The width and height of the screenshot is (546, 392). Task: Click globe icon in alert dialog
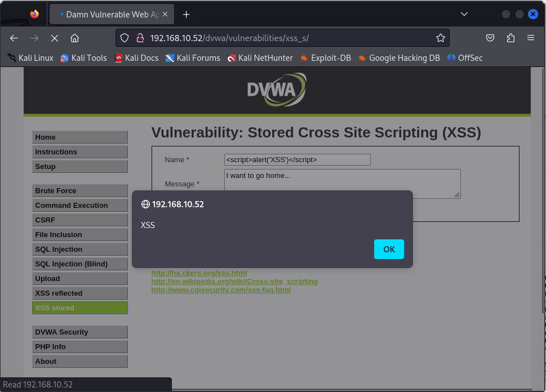point(145,204)
